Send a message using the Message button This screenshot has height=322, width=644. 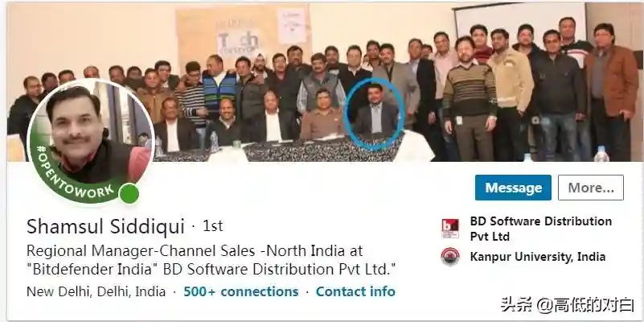(x=513, y=188)
